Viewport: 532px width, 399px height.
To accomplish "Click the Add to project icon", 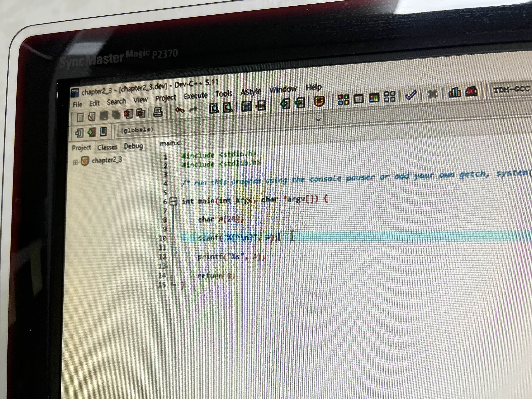I will pos(285,104).
